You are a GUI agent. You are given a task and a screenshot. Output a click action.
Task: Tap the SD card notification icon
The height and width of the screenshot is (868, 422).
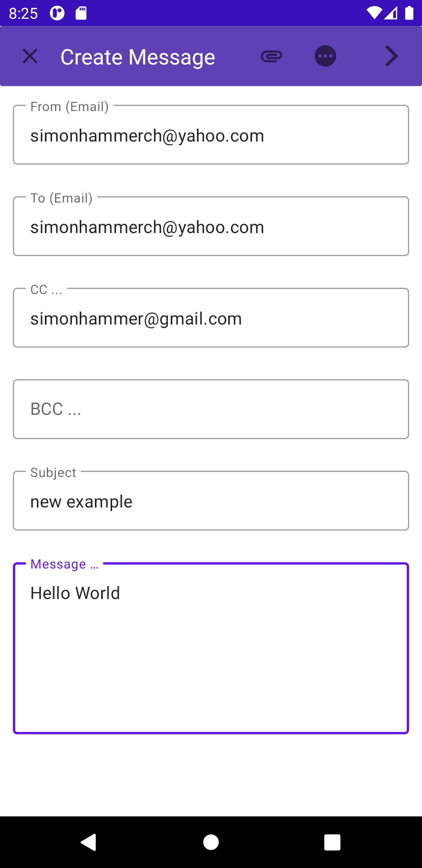point(81,13)
